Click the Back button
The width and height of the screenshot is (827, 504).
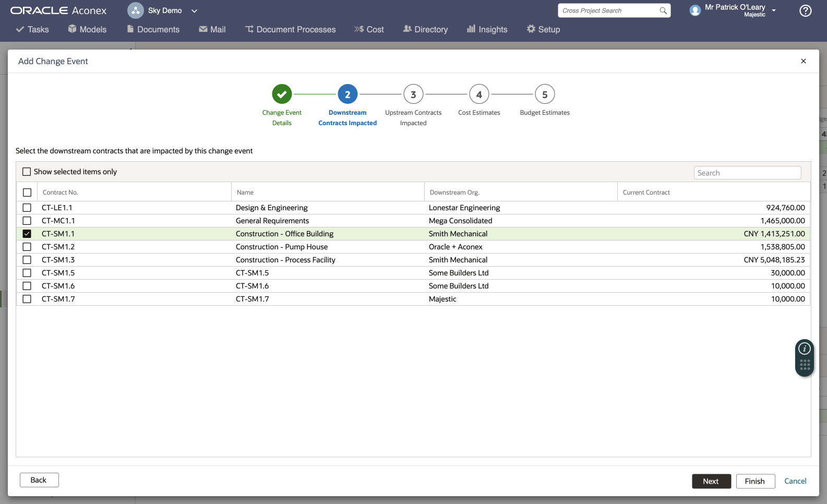click(x=39, y=480)
